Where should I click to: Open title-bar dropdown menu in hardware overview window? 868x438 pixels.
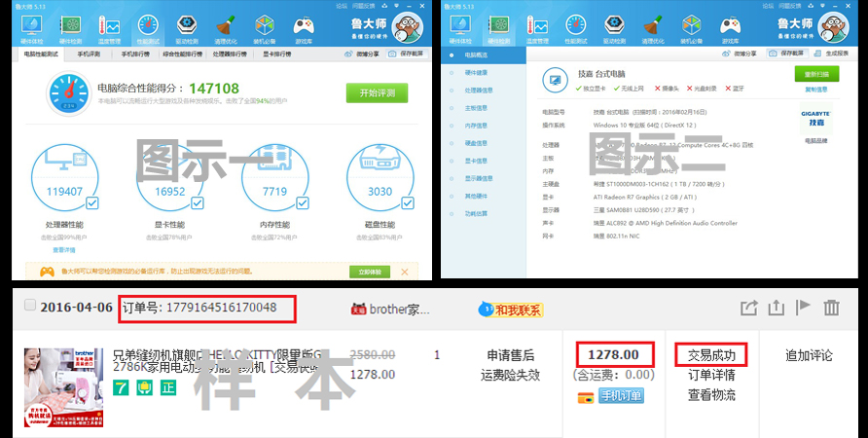822,6
